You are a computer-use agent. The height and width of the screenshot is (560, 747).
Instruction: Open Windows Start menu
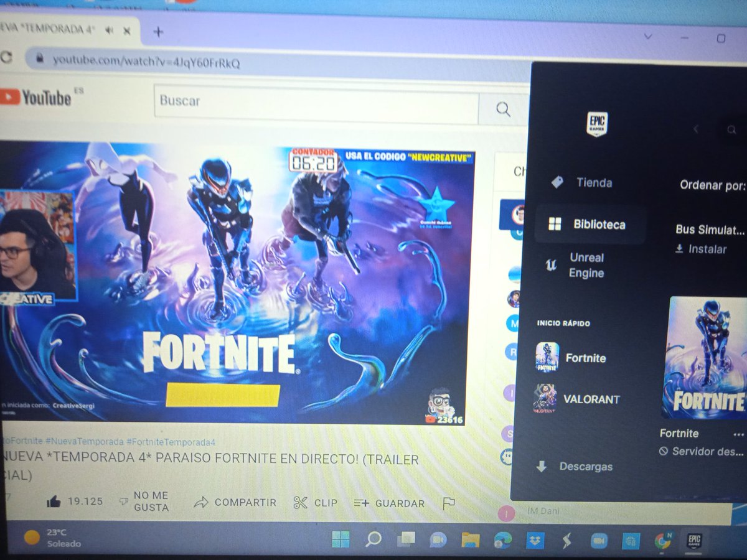pyautogui.click(x=341, y=539)
